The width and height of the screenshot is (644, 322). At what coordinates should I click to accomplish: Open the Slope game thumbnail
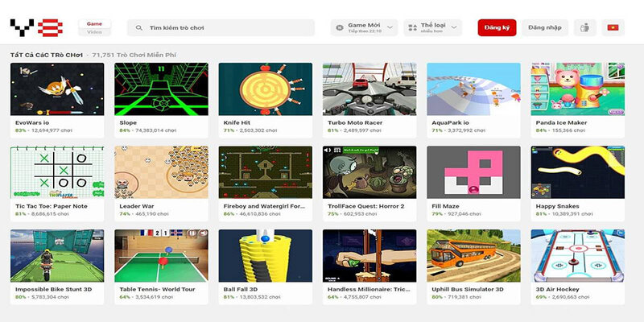161,89
